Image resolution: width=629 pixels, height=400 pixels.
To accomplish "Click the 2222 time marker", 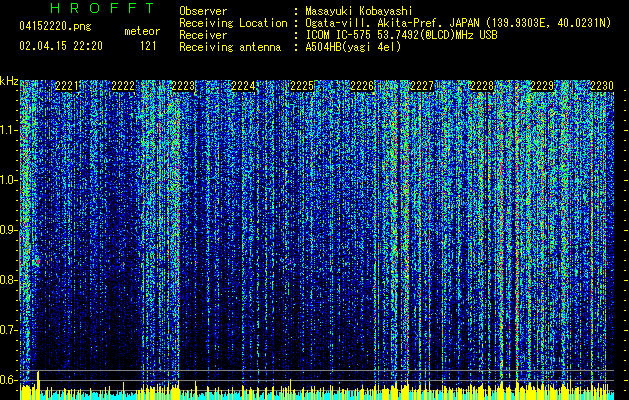I will point(123,86).
